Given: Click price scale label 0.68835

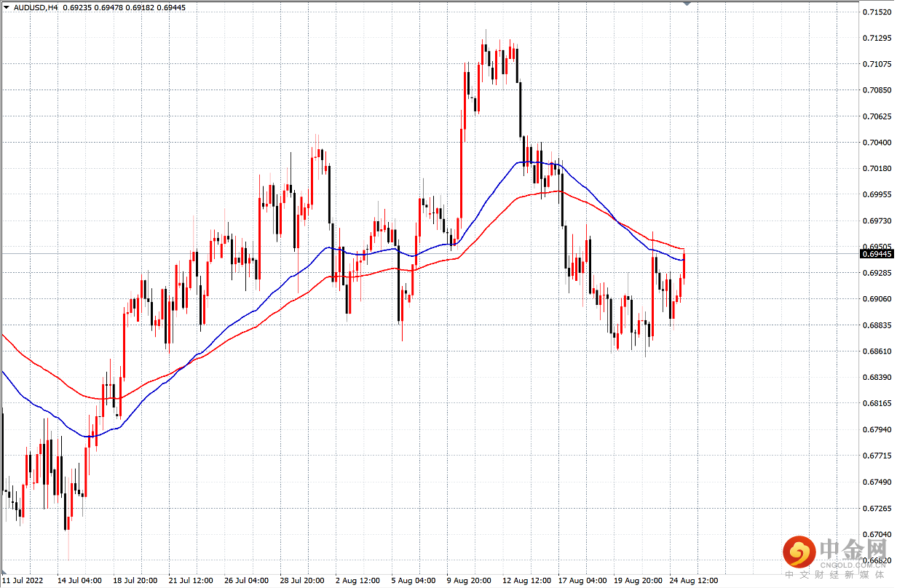Looking at the screenshot, I should point(877,325).
